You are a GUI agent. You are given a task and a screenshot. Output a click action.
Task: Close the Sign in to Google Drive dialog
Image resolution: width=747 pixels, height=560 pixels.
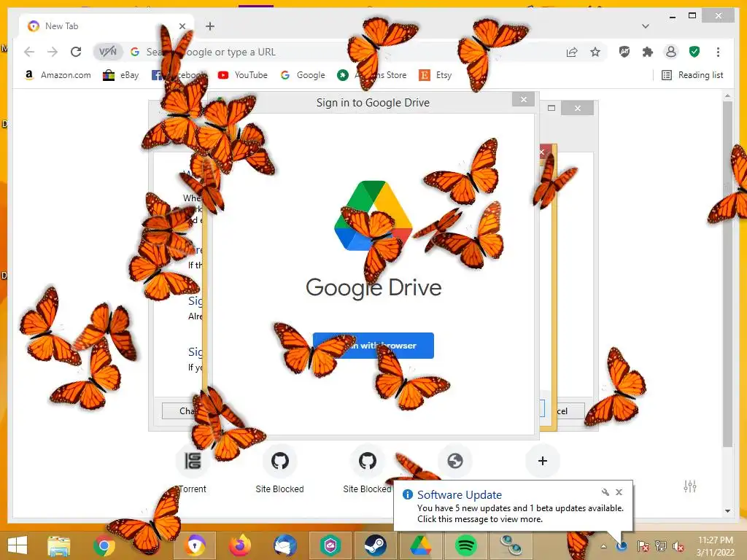click(524, 99)
